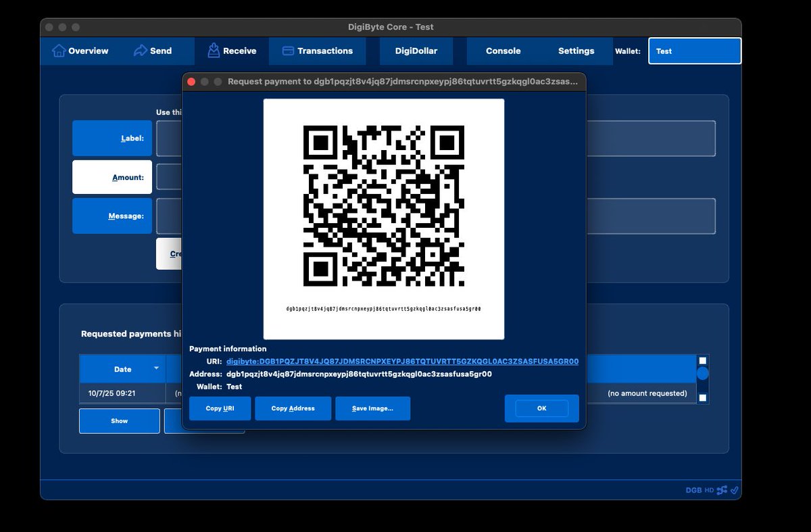Viewport: 811px width, 532px height.
Task: Click the Message input field
Action: [x=436, y=216]
